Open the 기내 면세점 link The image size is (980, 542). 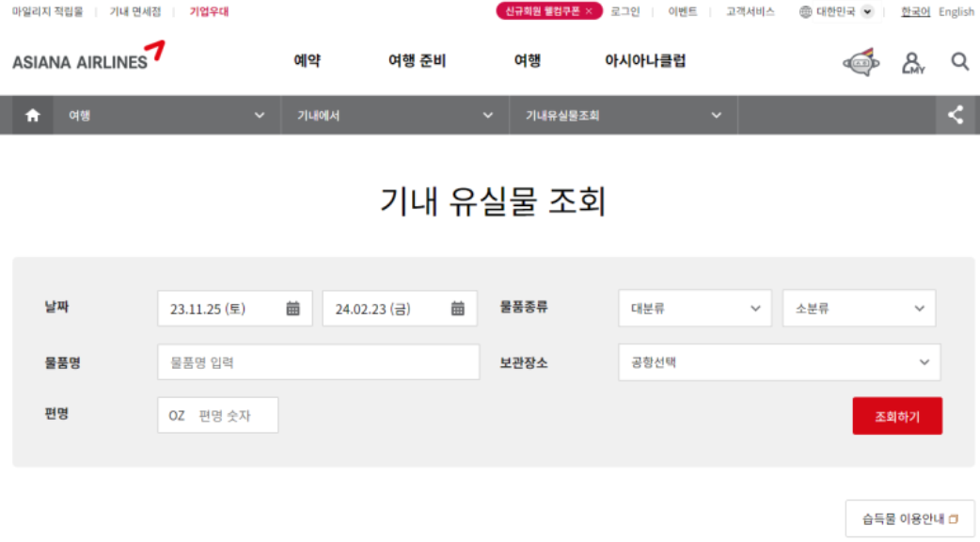135,12
